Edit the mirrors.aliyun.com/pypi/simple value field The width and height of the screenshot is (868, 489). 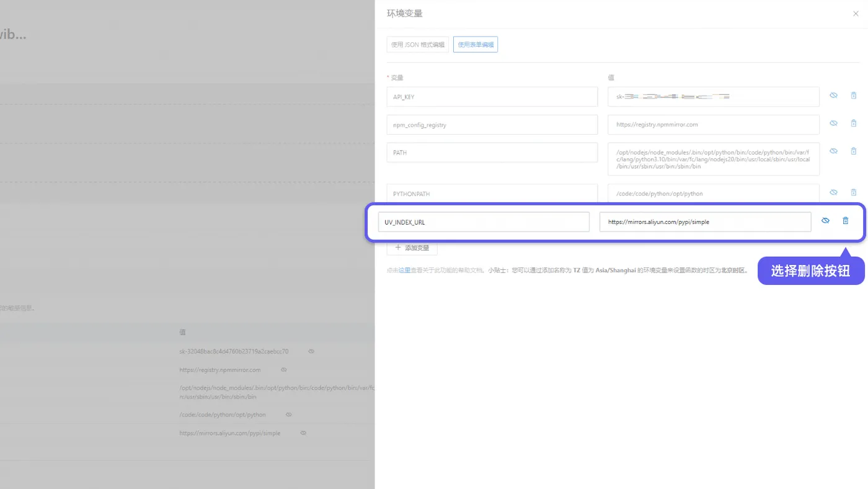pyautogui.click(x=705, y=222)
